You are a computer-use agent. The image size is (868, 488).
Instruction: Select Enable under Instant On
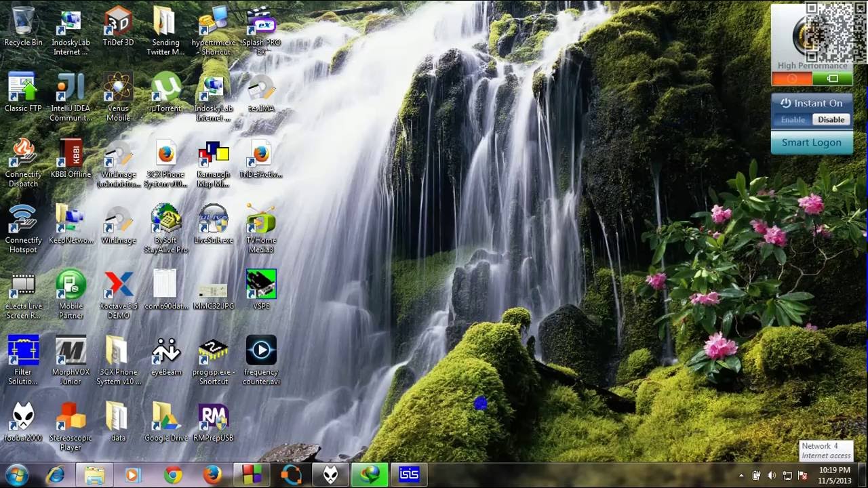click(x=793, y=120)
